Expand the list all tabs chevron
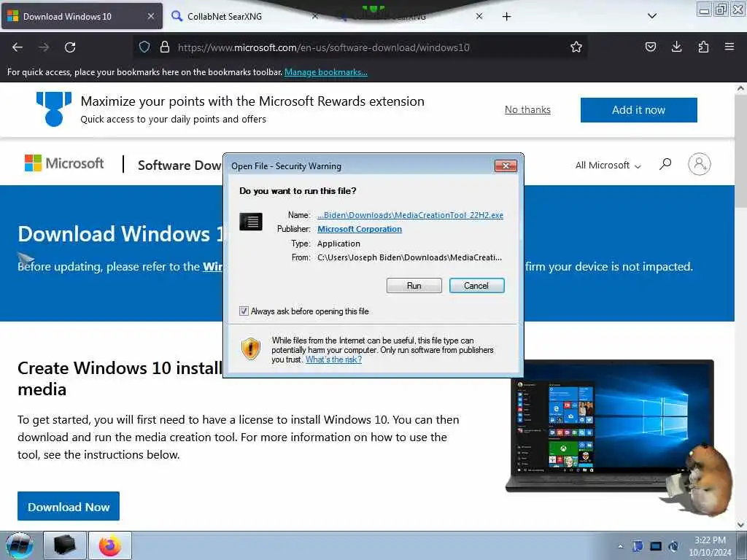 (x=652, y=16)
